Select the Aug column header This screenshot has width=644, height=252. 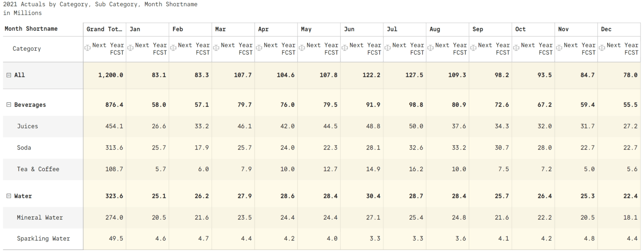(435, 29)
